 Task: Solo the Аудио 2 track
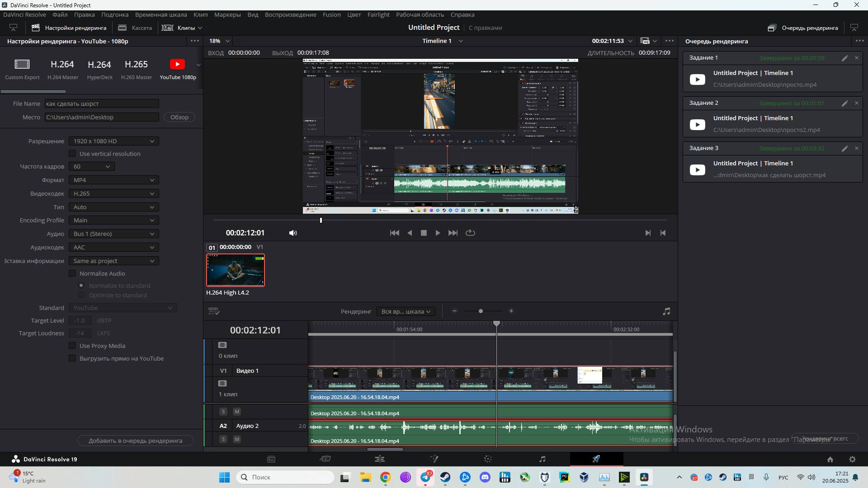(223, 439)
